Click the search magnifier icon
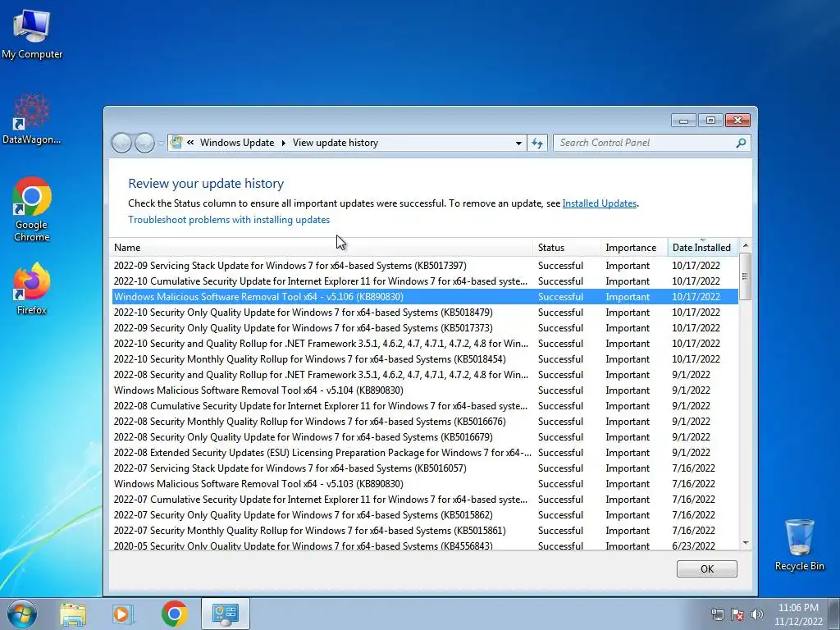Image resolution: width=840 pixels, height=630 pixels. click(x=741, y=143)
